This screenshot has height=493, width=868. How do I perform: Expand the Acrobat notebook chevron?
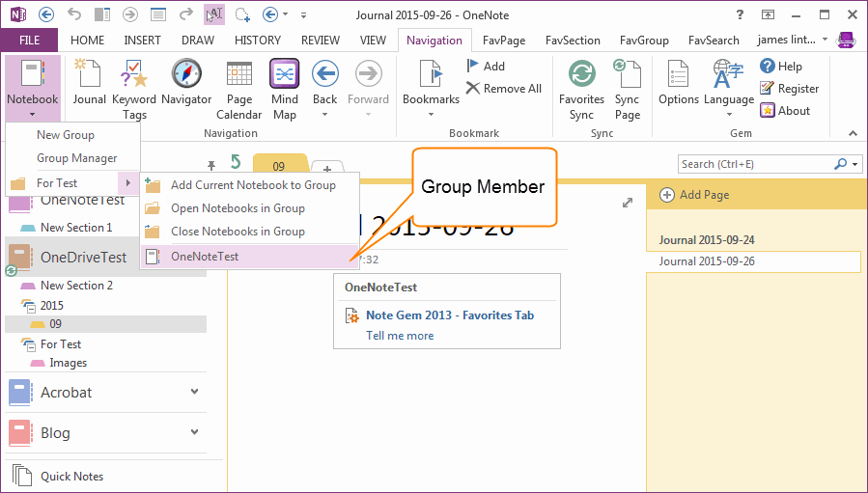coord(195,392)
